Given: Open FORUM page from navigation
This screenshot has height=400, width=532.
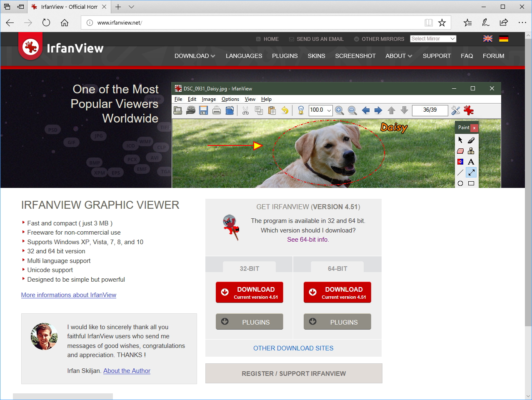Looking at the screenshot, I should [494, 56].
